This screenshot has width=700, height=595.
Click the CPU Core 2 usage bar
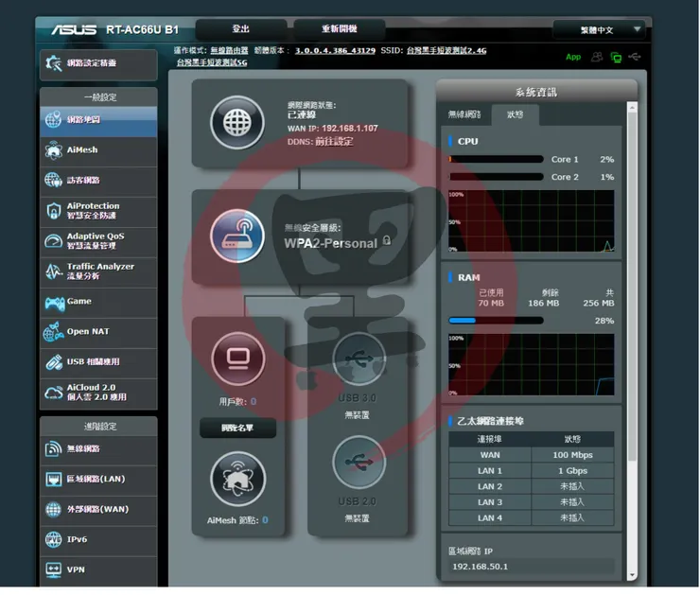tap(496, 177)
